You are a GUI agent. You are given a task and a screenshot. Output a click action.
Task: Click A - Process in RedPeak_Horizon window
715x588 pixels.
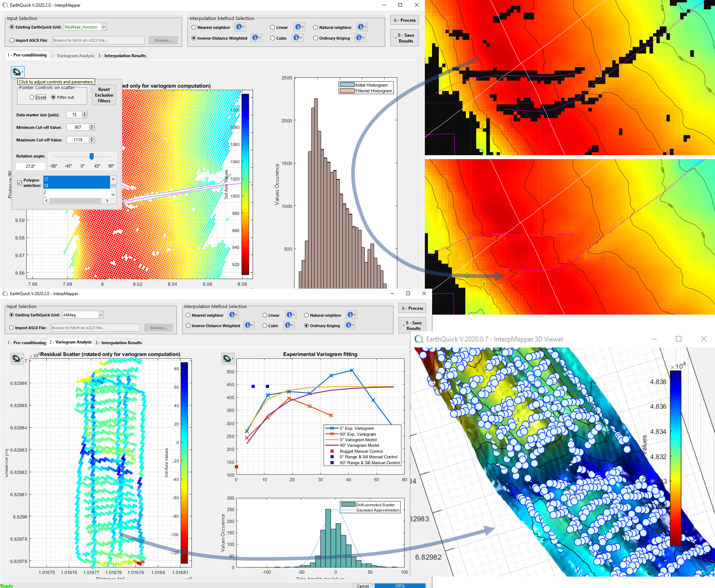tap(404, 20)
